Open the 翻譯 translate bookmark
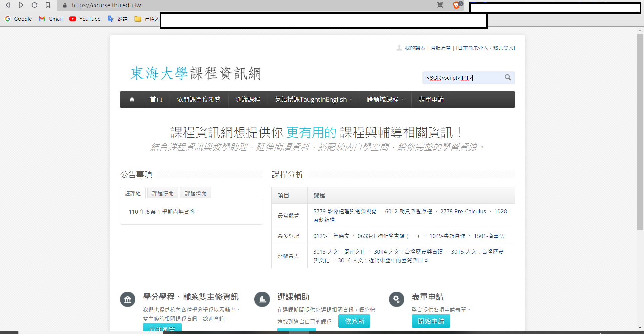 click(x=118, y=19)
